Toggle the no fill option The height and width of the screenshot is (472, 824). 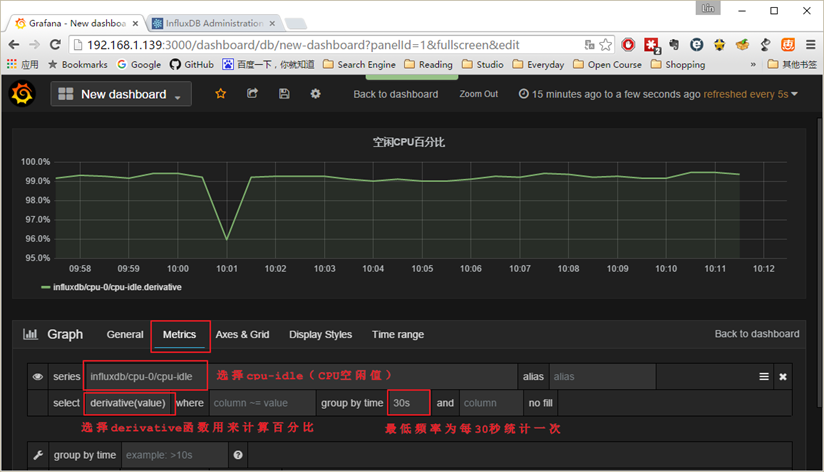click(540, 403)
